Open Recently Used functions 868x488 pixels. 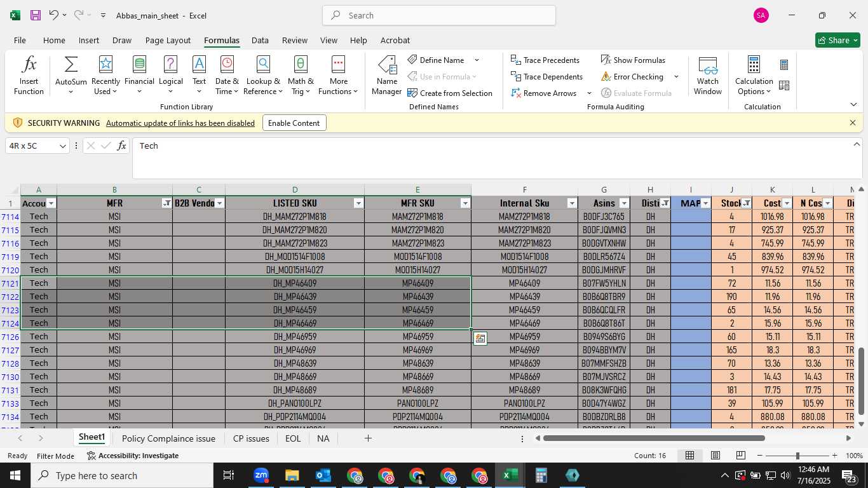[105, 75]
